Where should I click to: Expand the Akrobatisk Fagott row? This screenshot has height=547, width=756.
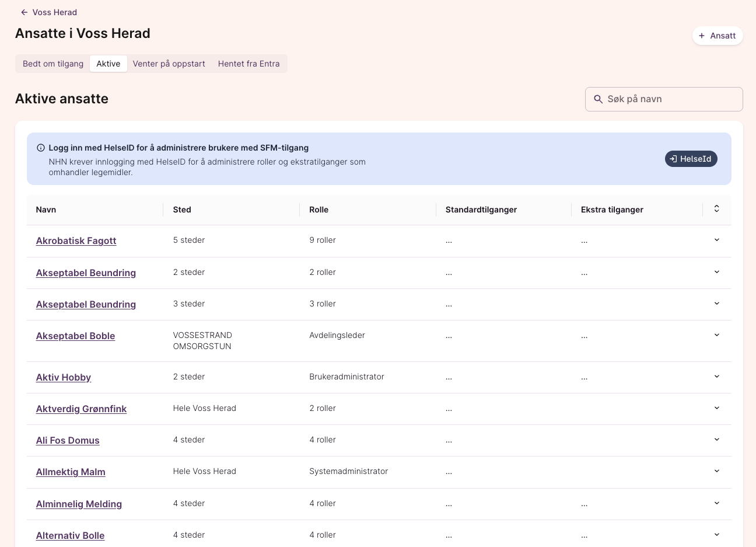pos(716,240)
